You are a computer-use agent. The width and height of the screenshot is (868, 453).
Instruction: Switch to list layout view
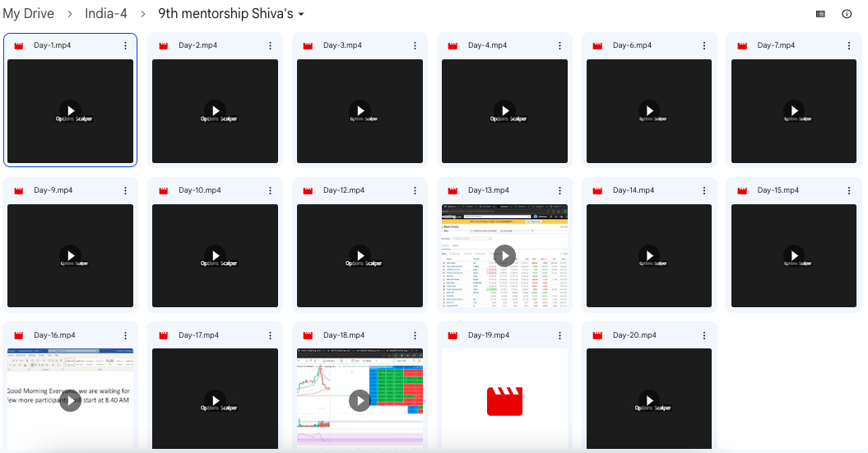(x=820, y=14)
